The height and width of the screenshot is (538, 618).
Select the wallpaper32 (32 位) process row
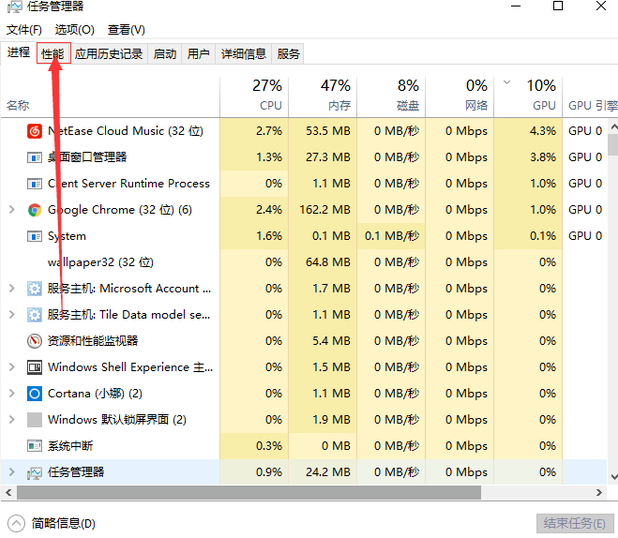[303, 262]
